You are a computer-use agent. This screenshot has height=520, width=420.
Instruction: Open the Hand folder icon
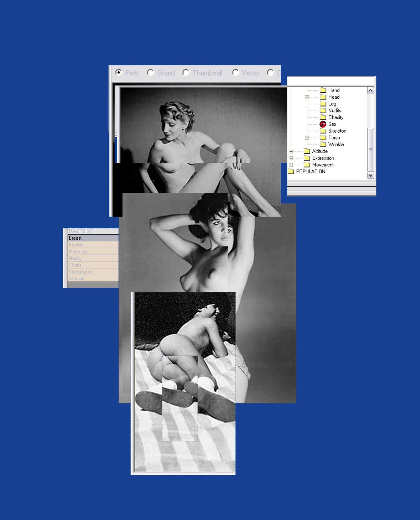click(x=323, y=90)
